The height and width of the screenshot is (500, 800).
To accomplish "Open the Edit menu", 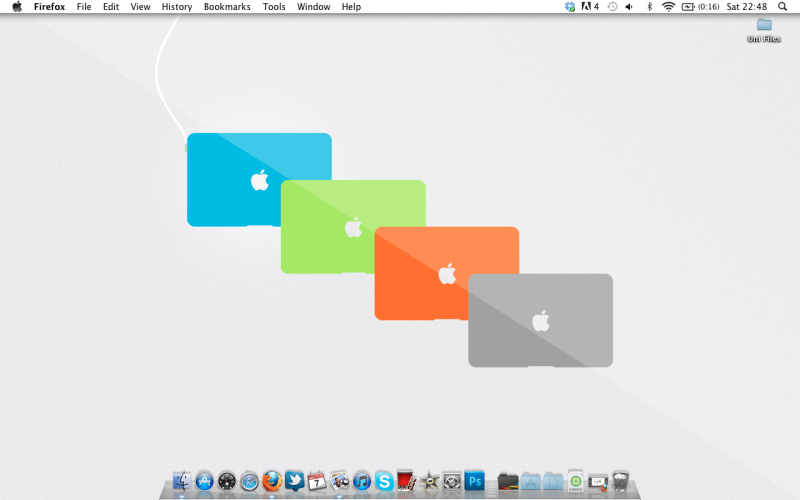I will [x=111, y=7].
